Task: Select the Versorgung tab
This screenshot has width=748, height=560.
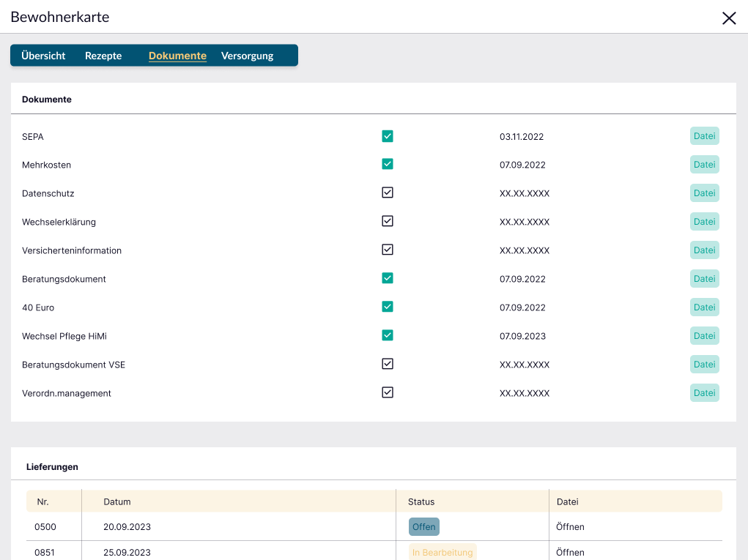Action: click(x=247, y=56)
